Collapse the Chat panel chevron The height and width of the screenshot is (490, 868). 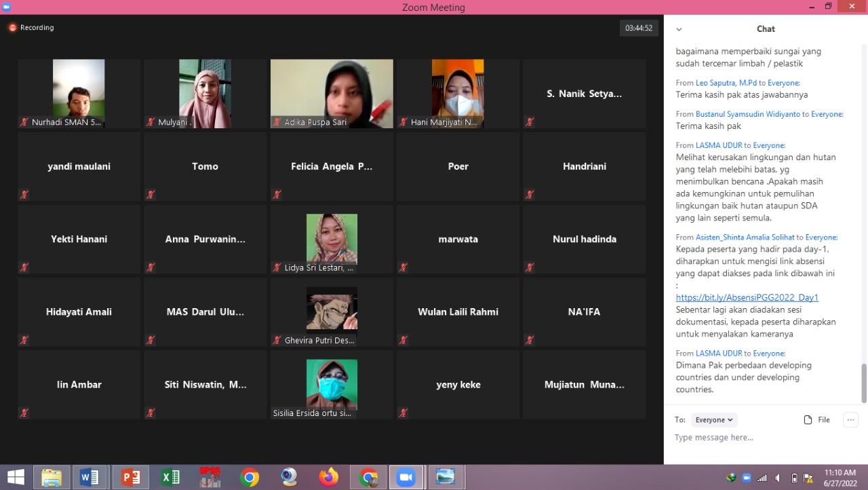pos(679,29)
